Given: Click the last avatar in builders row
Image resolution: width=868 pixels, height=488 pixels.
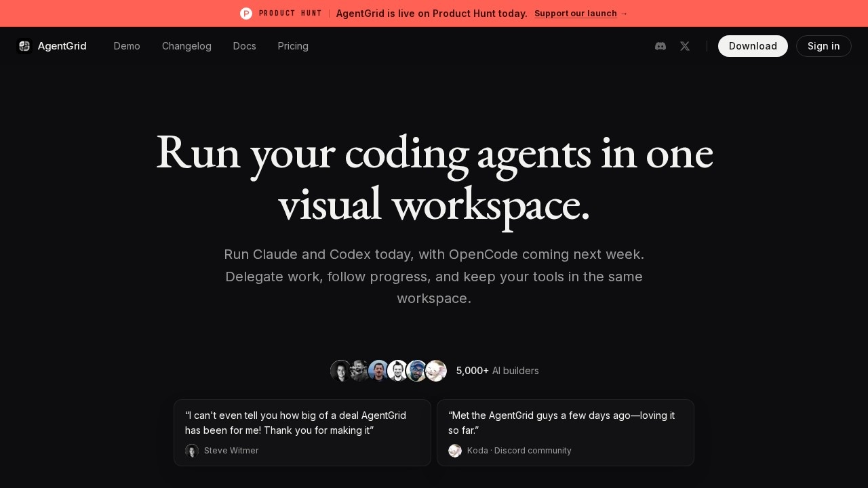Looking at the screenshot, I should coord(436,371).
